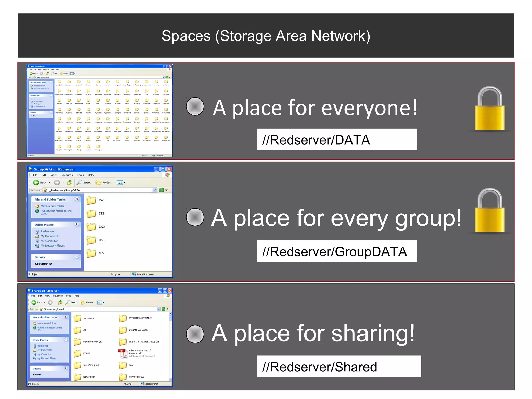Open Tools menu in Shared window
The image size is (532, 399).
(69, 296)
